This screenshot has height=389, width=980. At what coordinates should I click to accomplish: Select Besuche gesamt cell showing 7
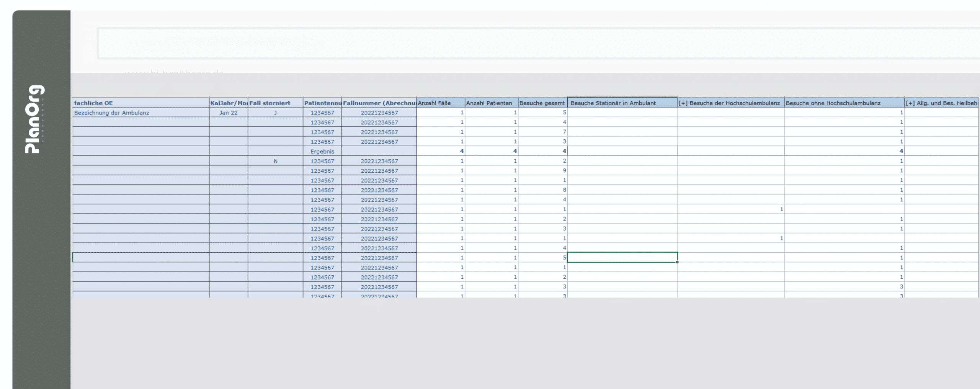click(542, 132)
